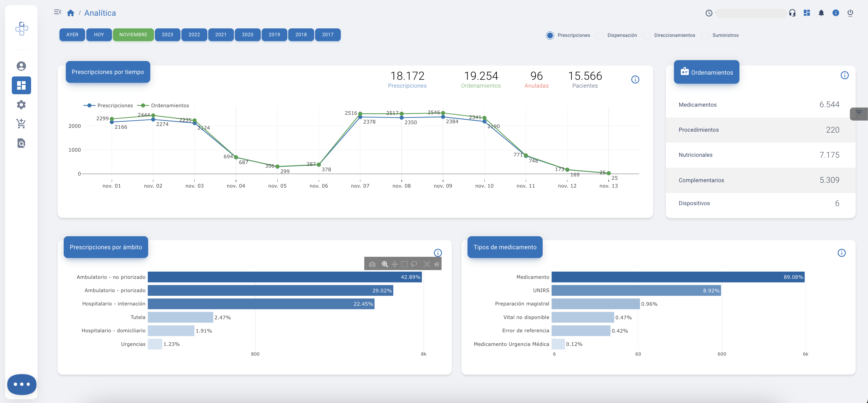The width and height of the screenshot is (868, 403).
Task: Click the autoscale chart icon
Action: click(426, 264)
